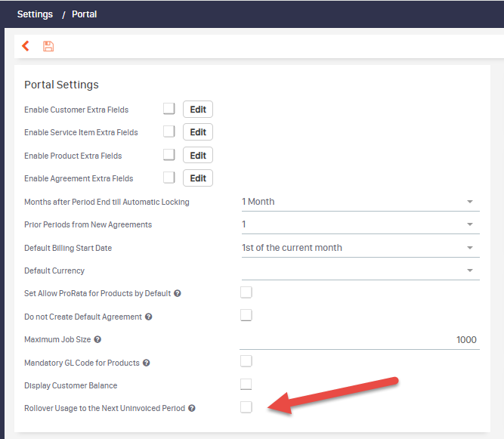Click the orange back arrow icon
This screenshot has height=439, width=504.
(x=26, y=46)
